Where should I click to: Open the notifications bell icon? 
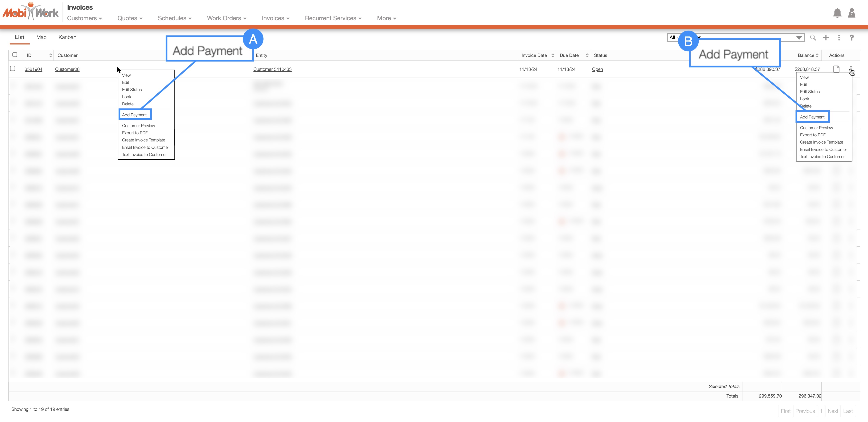point(837,13)
